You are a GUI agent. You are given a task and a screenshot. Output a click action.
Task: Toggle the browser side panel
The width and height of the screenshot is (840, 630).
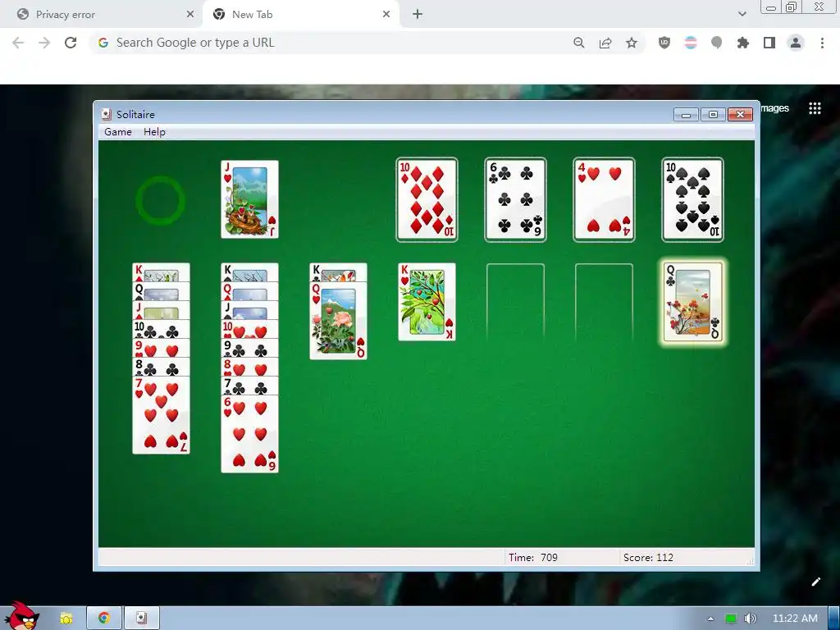769,43
